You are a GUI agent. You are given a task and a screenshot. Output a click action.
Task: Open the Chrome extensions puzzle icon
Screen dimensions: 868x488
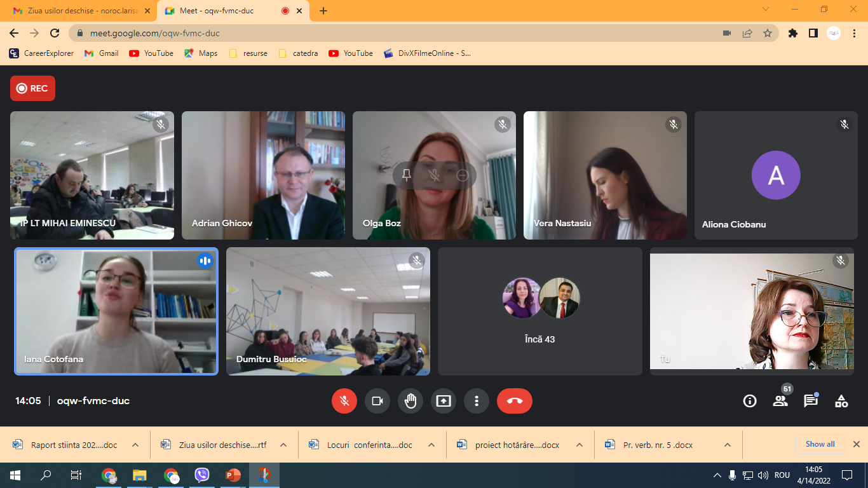793,33
